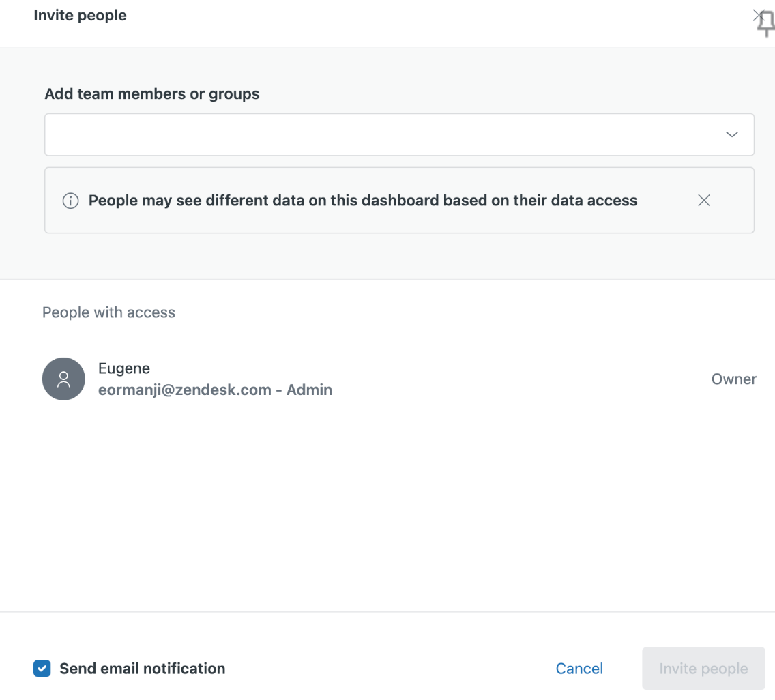This screenshot has width=775, height=700.
Task: Click the Send email notification label
Action: [142, 669]
